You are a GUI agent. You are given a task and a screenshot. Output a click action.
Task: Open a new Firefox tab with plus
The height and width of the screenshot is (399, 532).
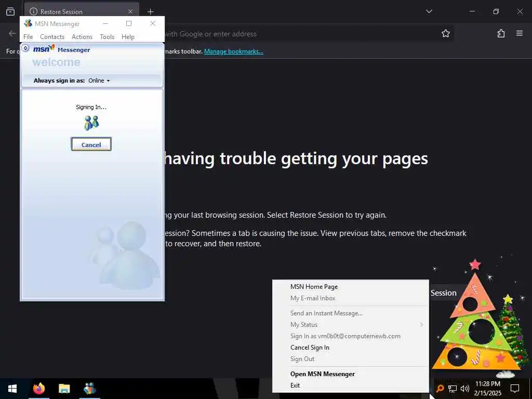[151, 11]
